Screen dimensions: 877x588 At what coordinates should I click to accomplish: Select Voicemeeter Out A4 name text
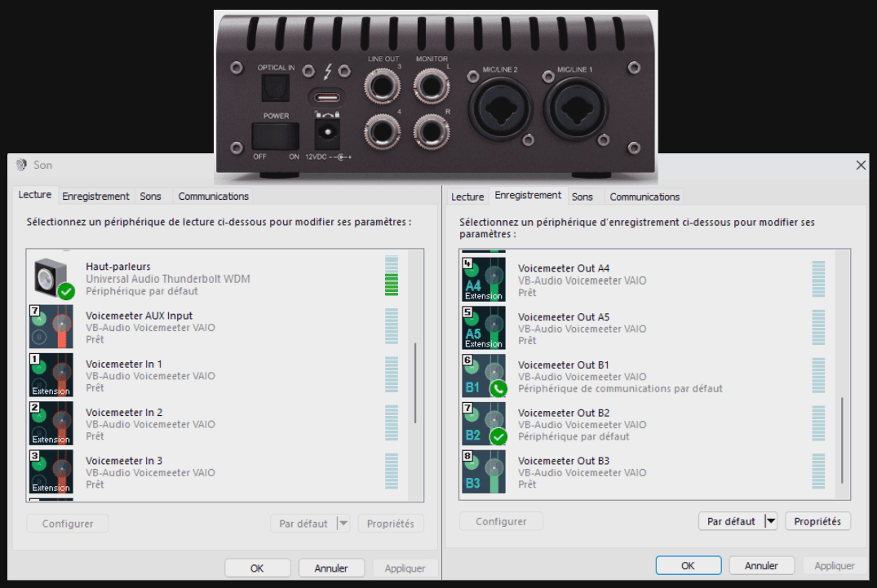tap(563, 268)
